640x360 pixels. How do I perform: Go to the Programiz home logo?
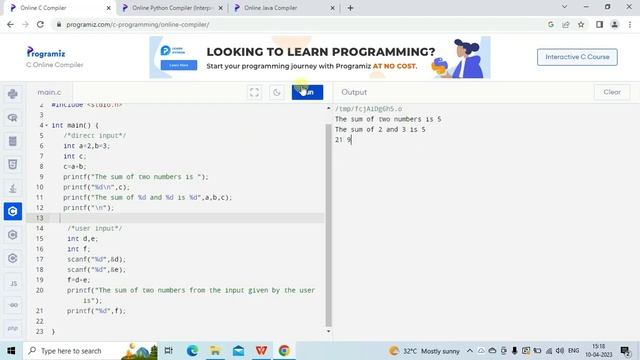[x=46, y=53]
